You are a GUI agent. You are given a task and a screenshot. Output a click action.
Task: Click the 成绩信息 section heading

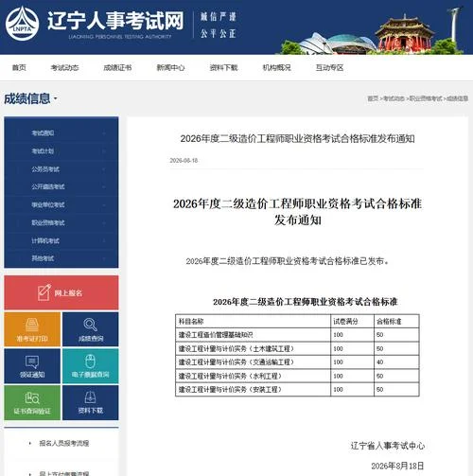point(27,98)
